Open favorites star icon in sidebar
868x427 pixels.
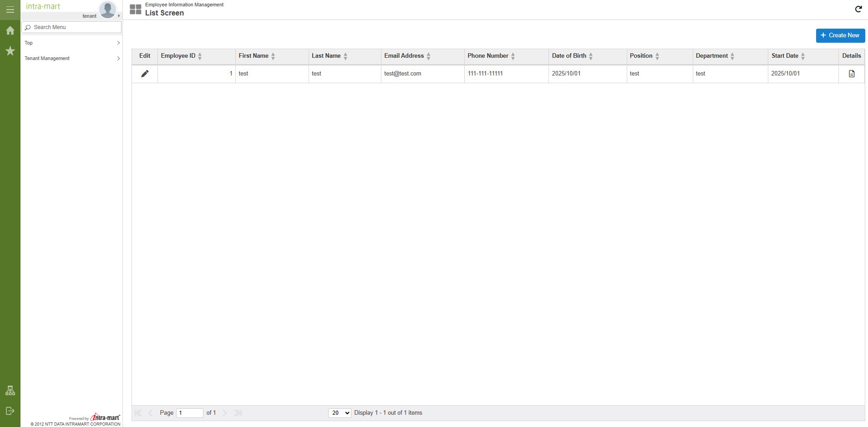[10, 51]
